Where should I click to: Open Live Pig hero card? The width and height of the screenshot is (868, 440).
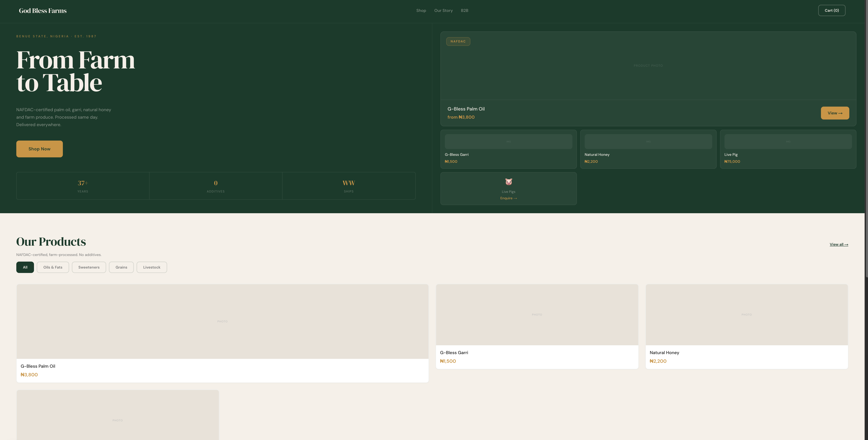pyautogui.click(x=788, y=149)
